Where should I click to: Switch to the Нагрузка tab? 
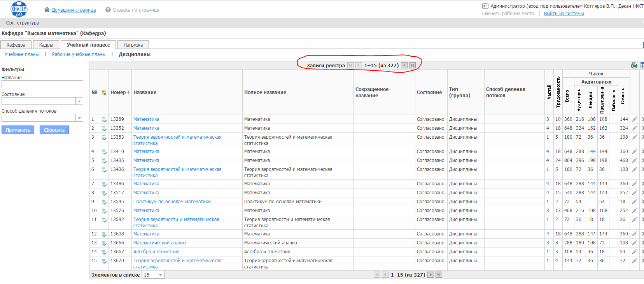point(133,45)
